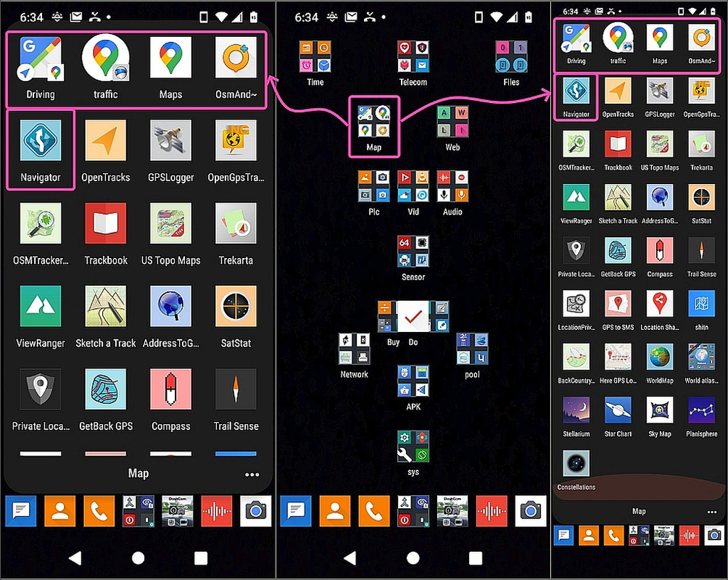Open GPS to SMS in right folder
The height and width of the screenshot is (580, 728).
[x=618, y=303]
